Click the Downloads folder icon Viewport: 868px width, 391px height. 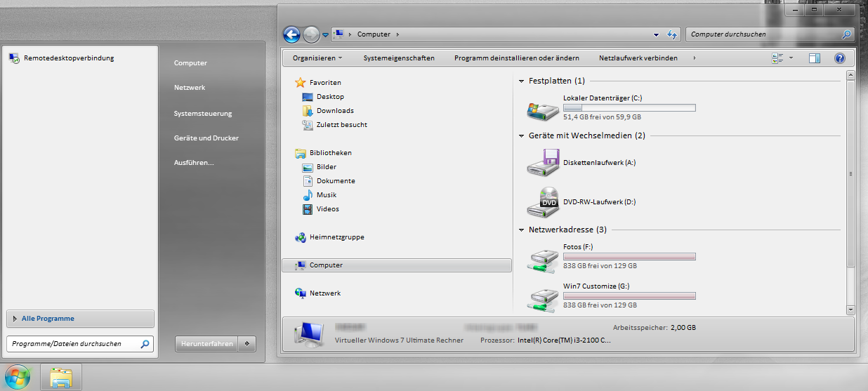307,111
